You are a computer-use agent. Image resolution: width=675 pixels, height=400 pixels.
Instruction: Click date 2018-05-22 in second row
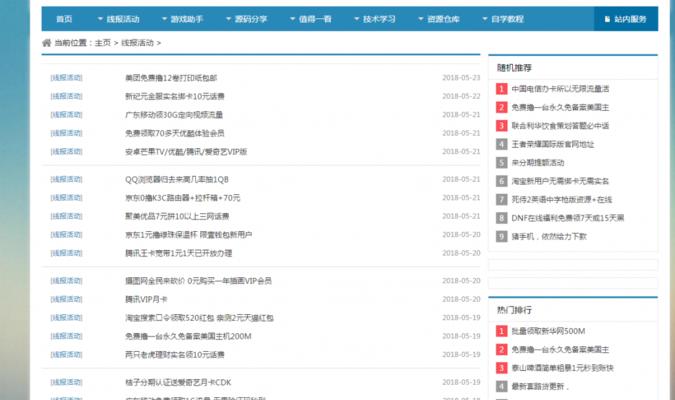[461, 96]
